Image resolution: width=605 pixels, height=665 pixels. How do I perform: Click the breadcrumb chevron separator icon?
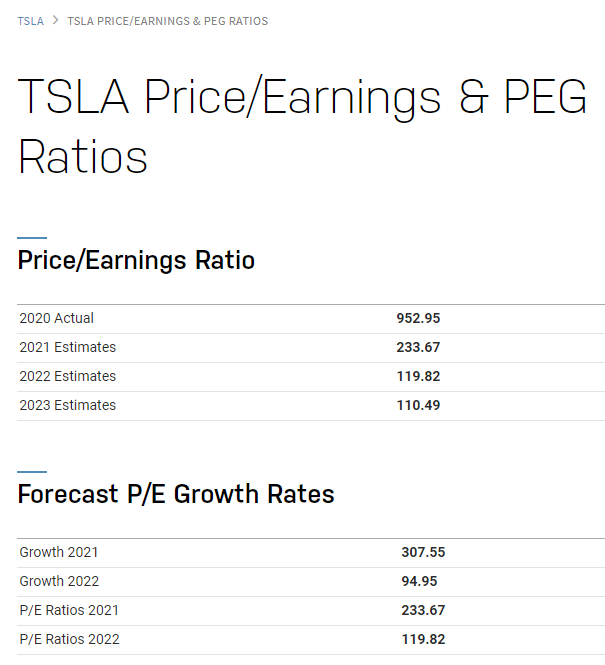point(55,21)
